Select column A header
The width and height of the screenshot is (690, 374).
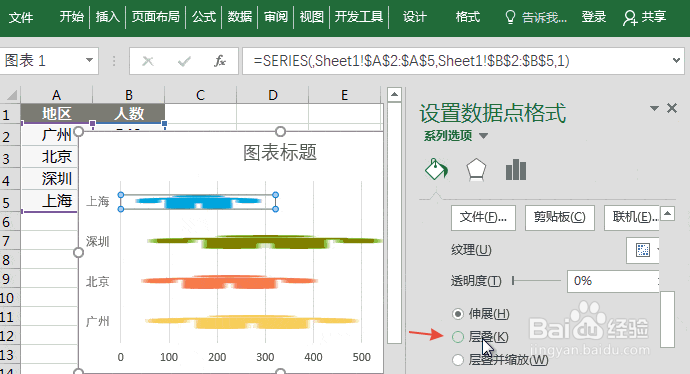tap(56, 95)
